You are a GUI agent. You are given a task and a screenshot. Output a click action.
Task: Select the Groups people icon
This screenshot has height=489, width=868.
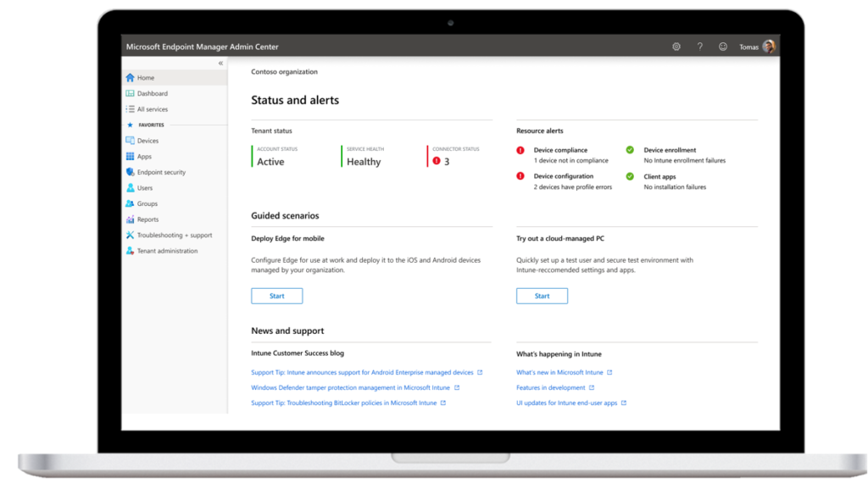click(130, 203)
